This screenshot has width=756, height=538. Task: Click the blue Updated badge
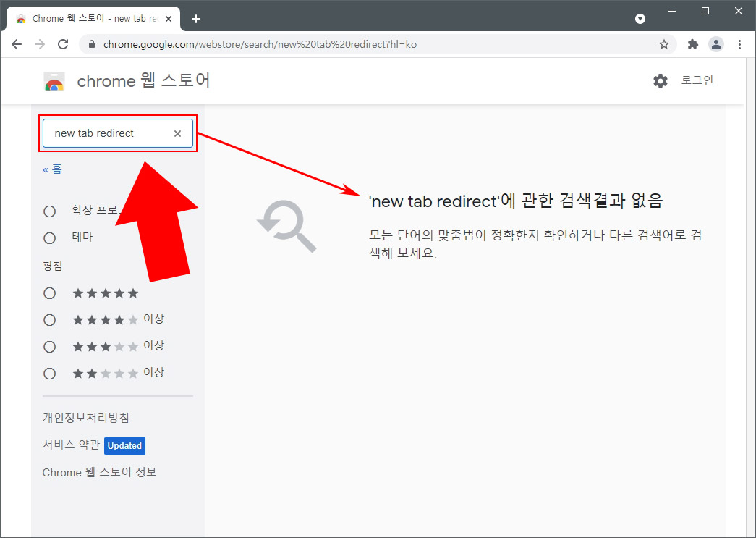[125, 446]
